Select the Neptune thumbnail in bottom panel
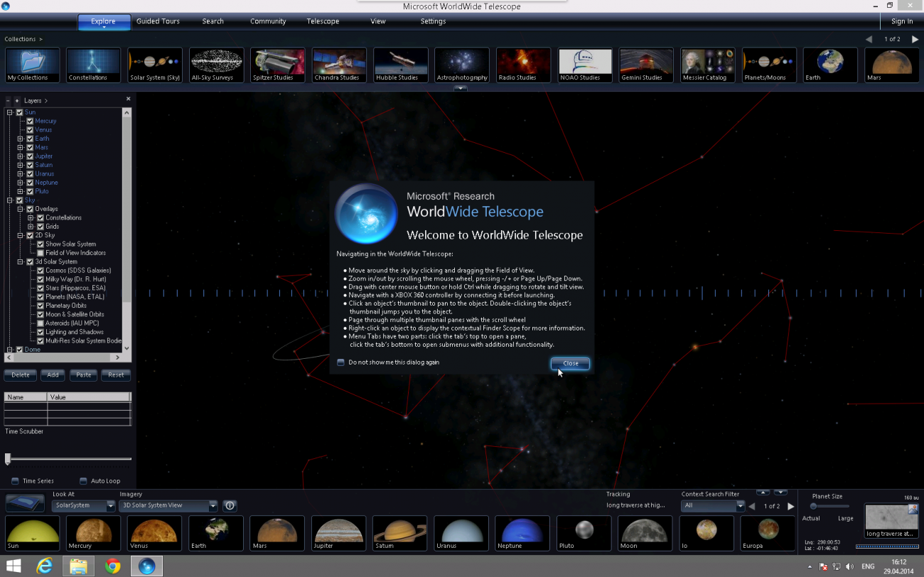 click(522, 534)
